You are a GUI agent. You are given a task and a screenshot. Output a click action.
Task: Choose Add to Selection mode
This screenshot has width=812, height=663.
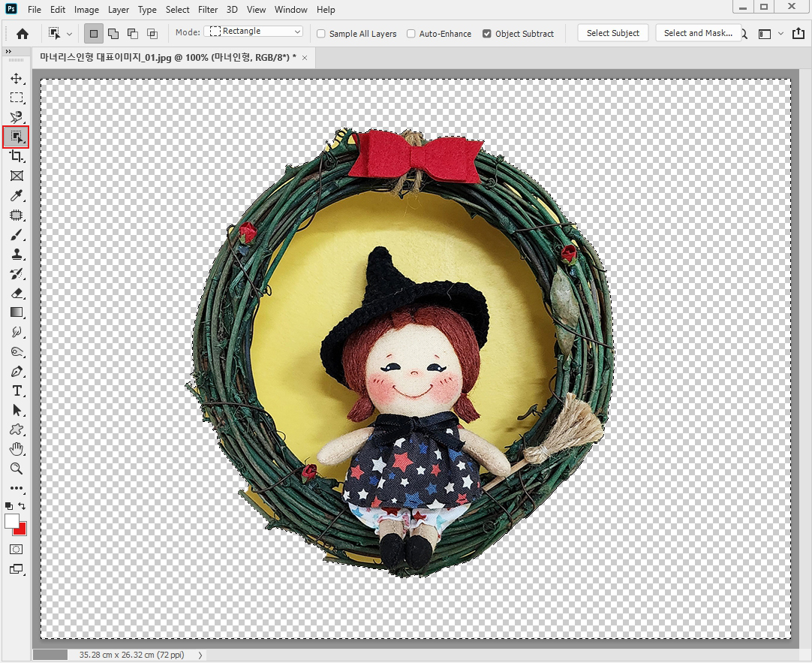tap(113, 34)
